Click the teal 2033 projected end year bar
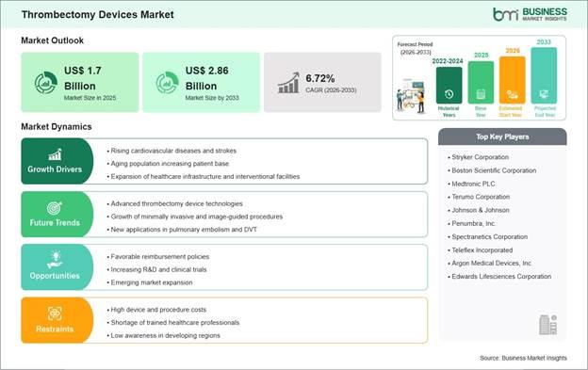Image resolution: width=588 pixels, height=370 pixels. pyautogui.click(x=544, y=75)
